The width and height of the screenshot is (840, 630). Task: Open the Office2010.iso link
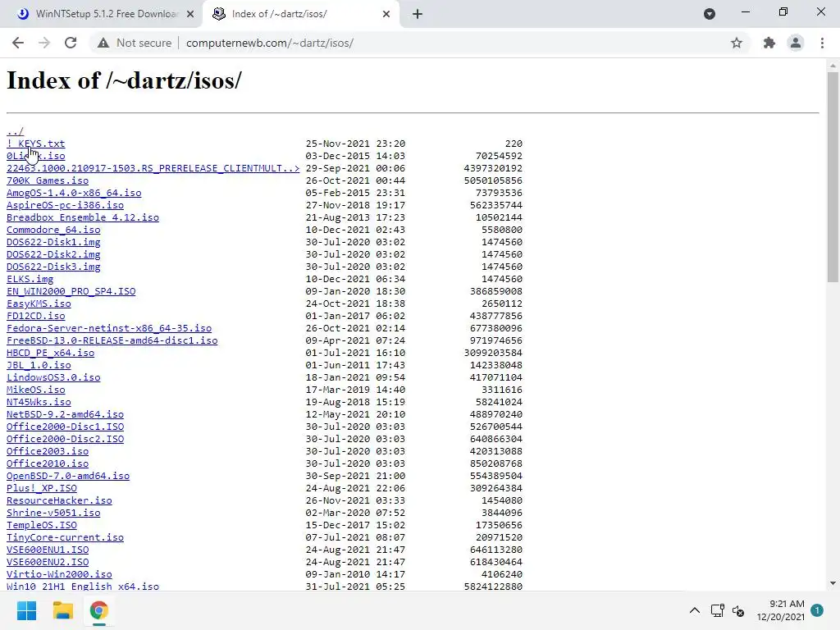click(48, 464)
